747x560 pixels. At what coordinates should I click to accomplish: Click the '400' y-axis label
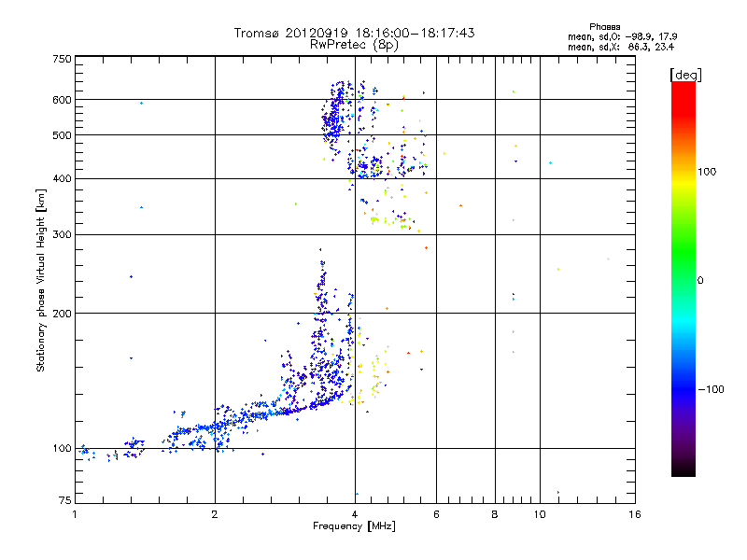coord(63,179)
